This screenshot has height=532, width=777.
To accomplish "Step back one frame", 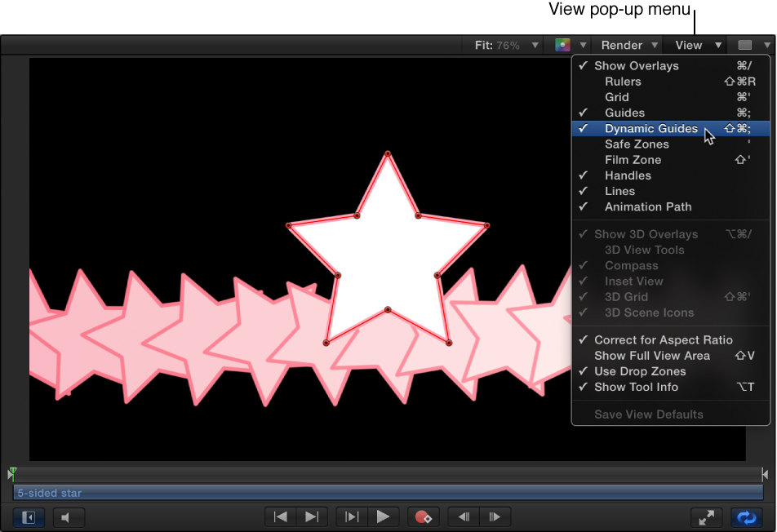I will [x=463, y=516].
